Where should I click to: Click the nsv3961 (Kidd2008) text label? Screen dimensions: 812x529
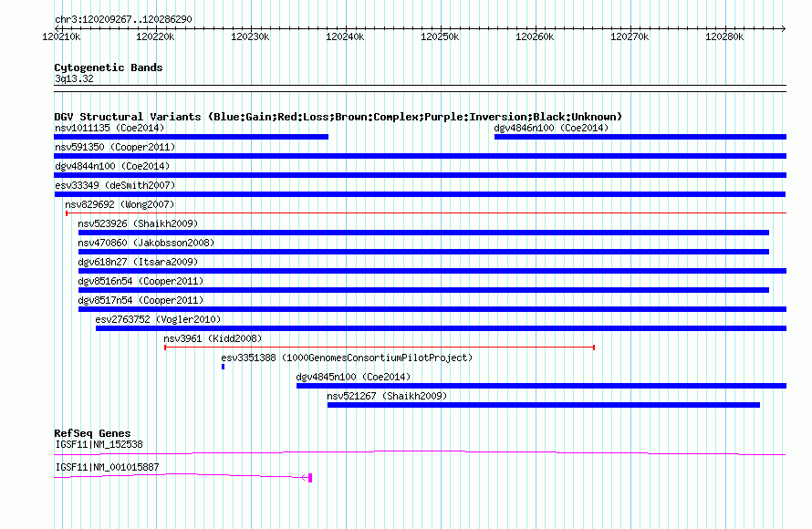213,338
